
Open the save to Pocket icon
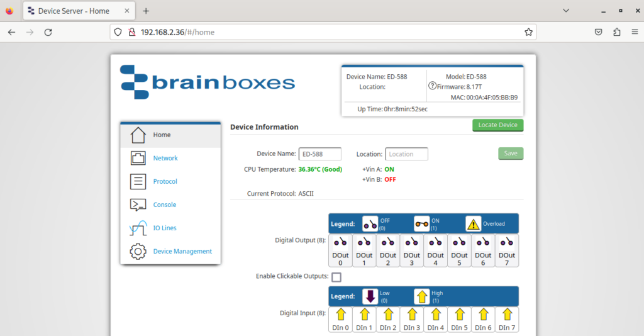click(x=599, y=32)
